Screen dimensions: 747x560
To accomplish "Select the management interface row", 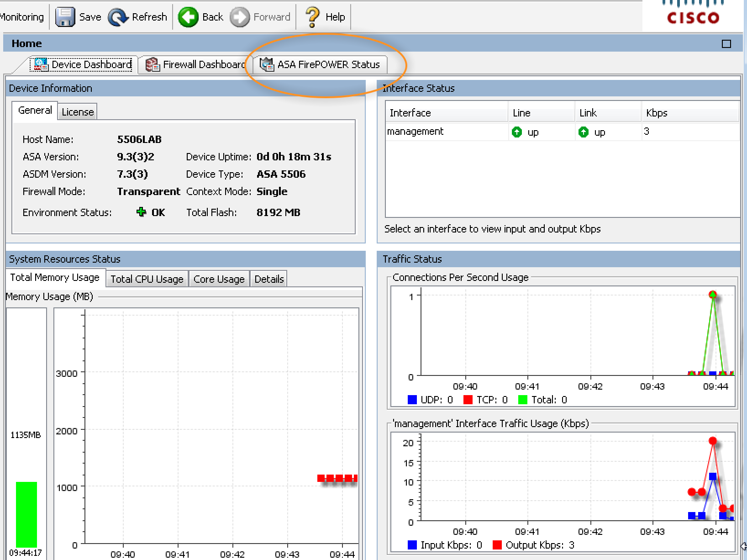I will pyautogui.click(x=416, y=132).
